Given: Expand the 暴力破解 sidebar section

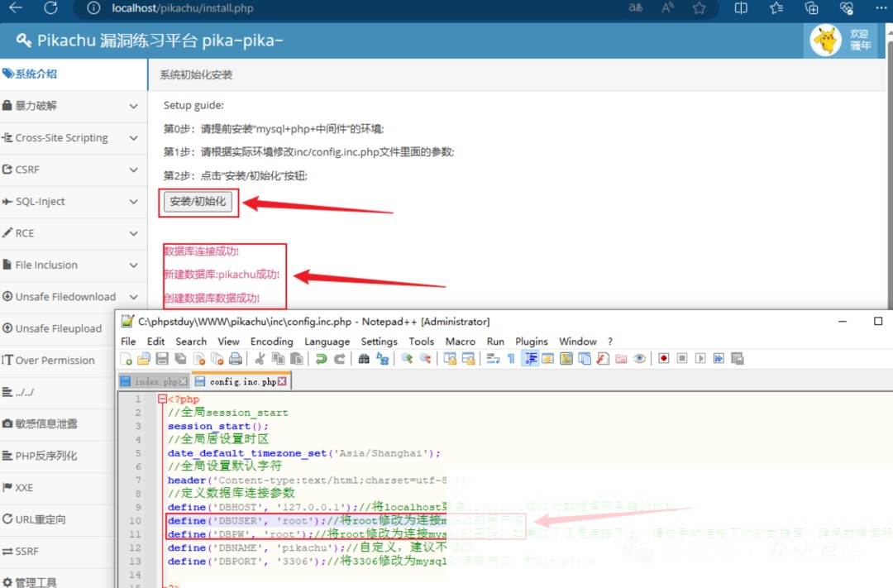Looking at the screenshot, I should 74,106.
